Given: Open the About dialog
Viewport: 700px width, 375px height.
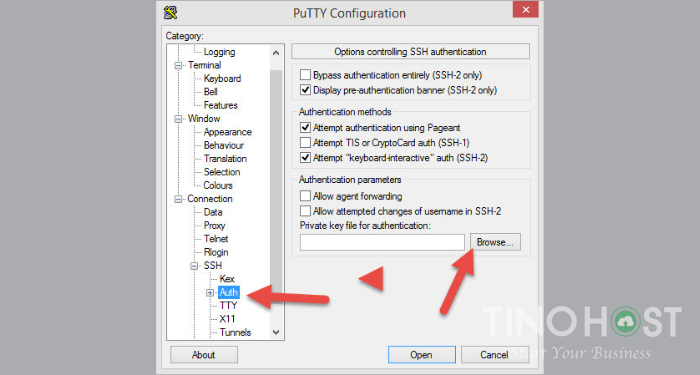Looking at the screenshot, I should 204,355.
